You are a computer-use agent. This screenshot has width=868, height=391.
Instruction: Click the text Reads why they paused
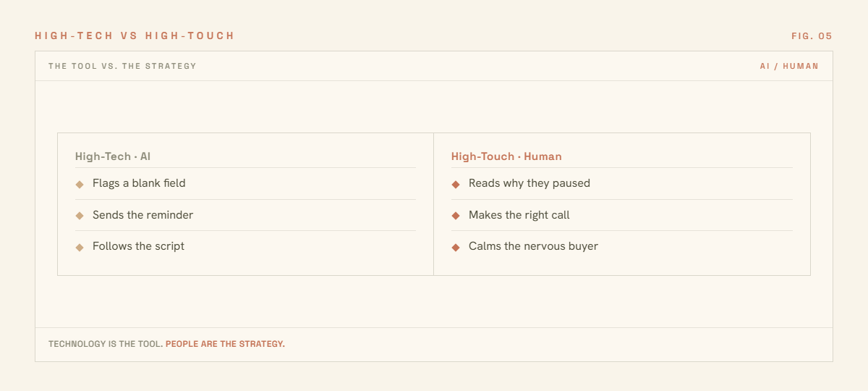coord(529,183)
